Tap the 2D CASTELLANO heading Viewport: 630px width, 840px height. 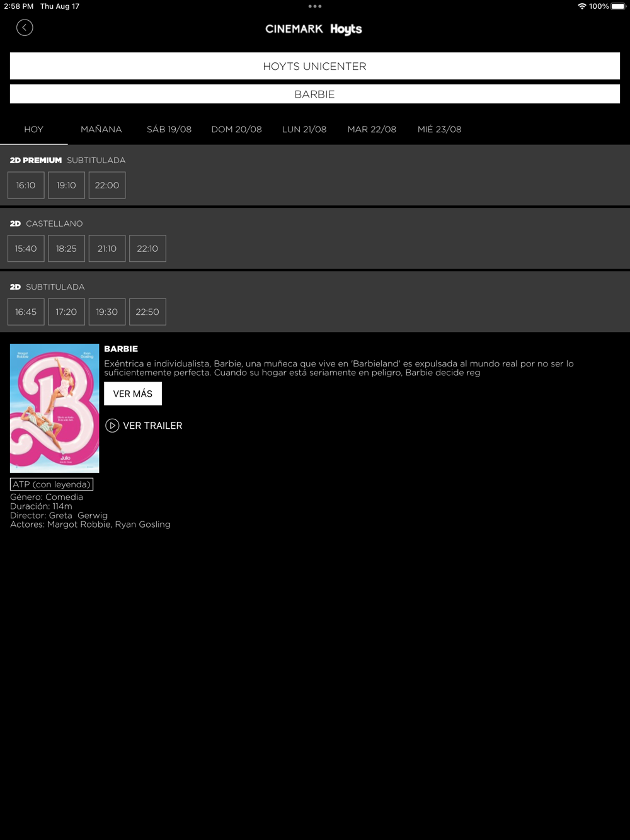point(46,224)
